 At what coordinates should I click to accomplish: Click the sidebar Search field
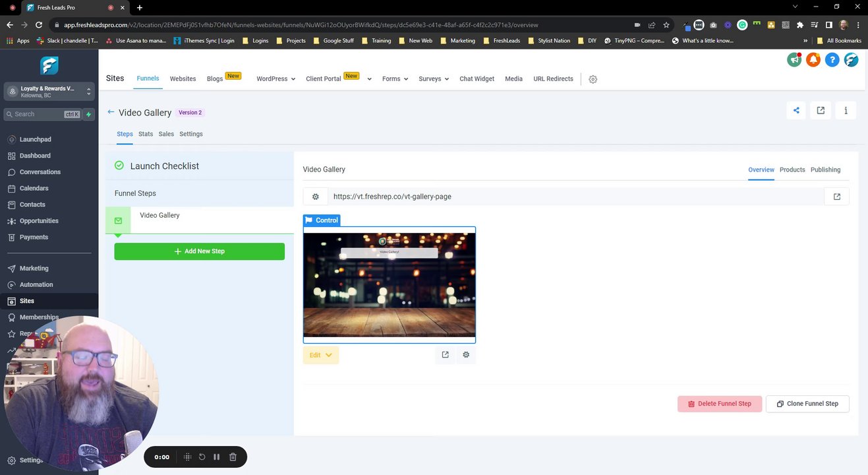click(x=43, y=114)
